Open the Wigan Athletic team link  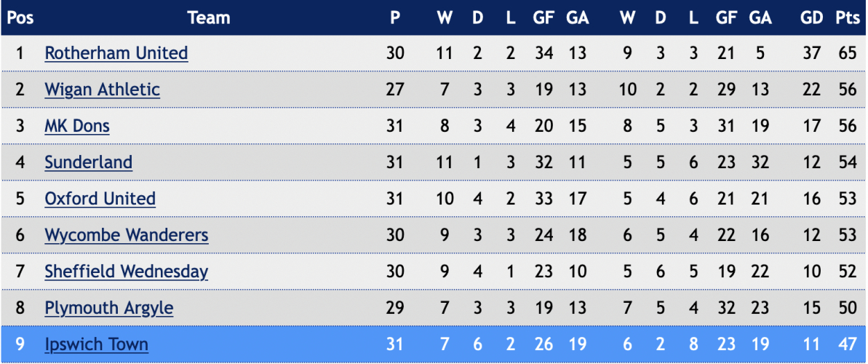pos(103,90)
